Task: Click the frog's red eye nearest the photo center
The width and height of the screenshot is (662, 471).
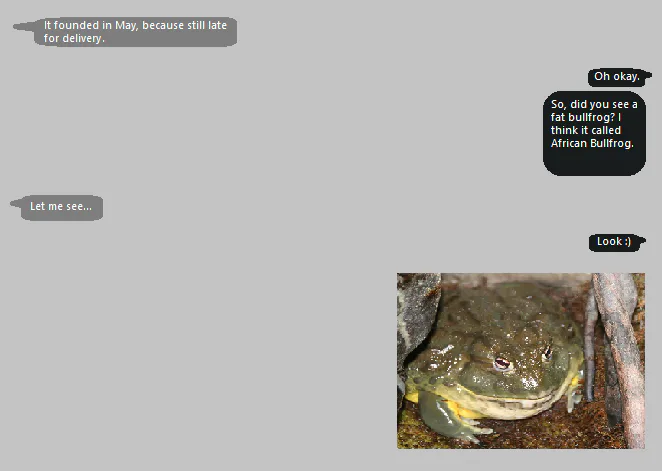Action: [502, 363]
